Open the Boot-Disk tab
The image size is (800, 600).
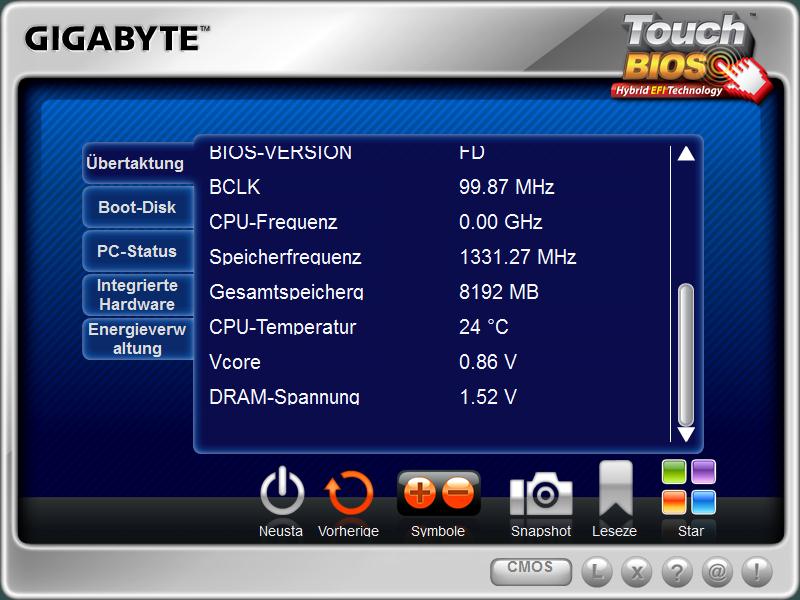pos(138,207)
